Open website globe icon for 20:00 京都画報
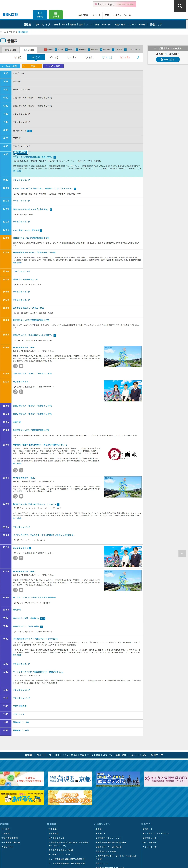The image size is (188, 868). 15,470
